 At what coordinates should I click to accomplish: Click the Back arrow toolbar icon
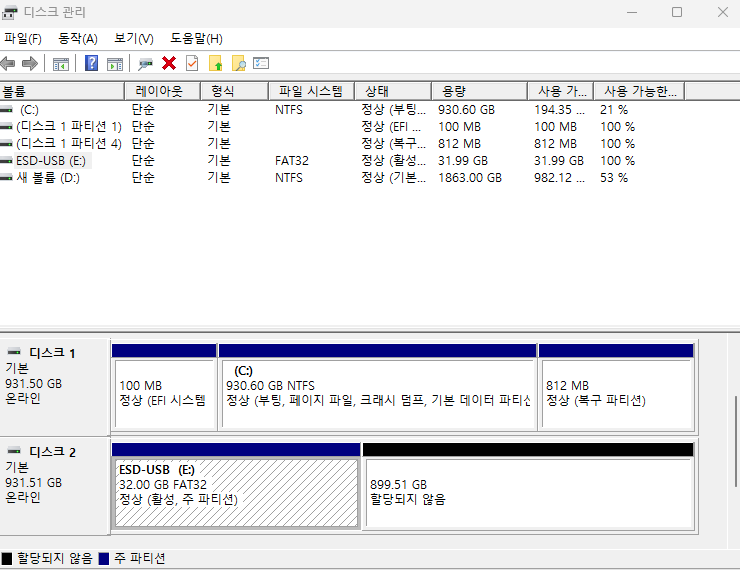[x=8, y=63]
